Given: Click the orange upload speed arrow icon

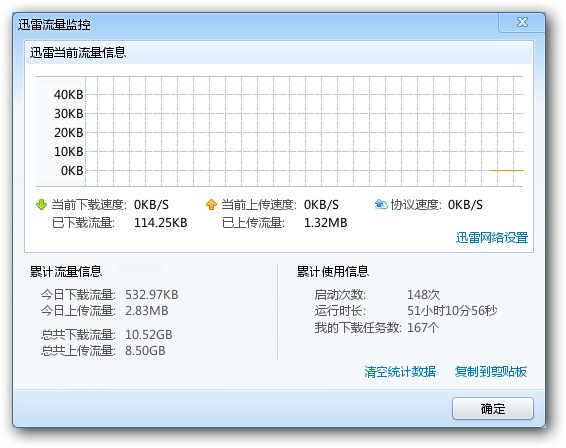Looking at the screenshot, I should pos(211,205).
